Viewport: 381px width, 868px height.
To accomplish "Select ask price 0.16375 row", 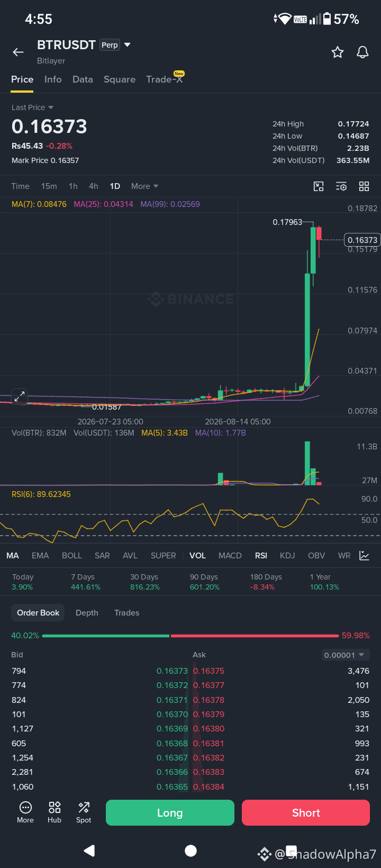I will pyautogui.click(x=281, y=671).
